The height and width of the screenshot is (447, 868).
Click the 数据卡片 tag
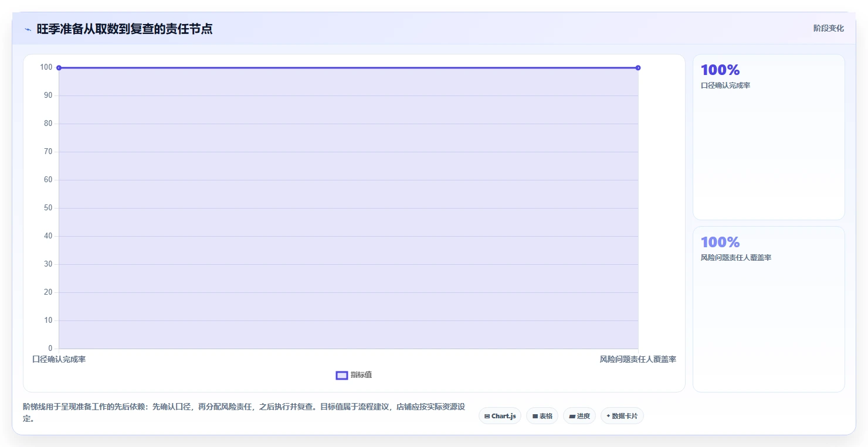[x=622, y=416]
